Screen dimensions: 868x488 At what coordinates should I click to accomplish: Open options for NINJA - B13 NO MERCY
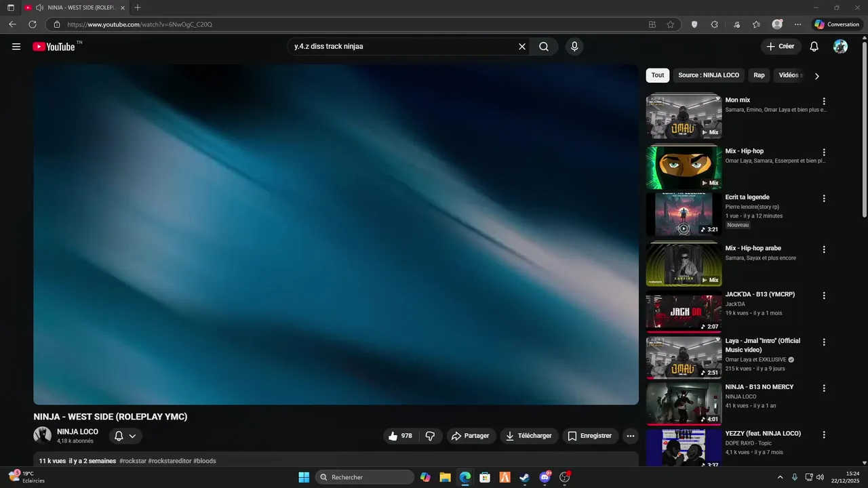pos(824,388)
